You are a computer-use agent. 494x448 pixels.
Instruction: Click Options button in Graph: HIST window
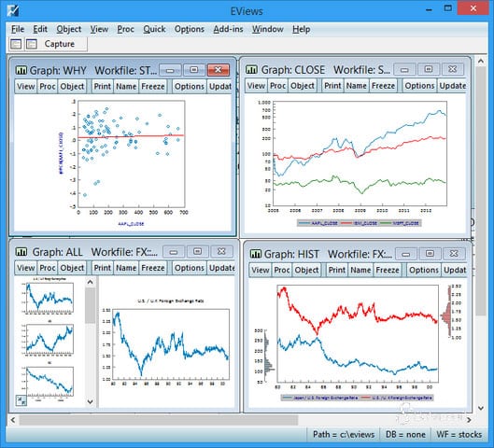[424, 270]
